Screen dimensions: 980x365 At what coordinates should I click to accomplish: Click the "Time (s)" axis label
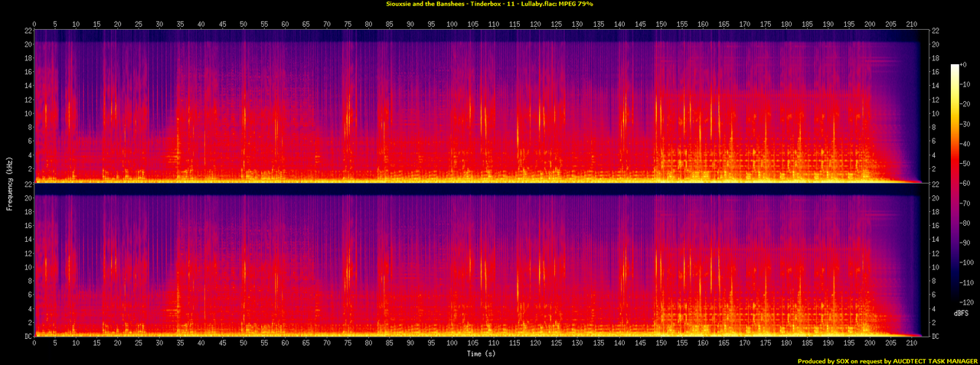482,353
